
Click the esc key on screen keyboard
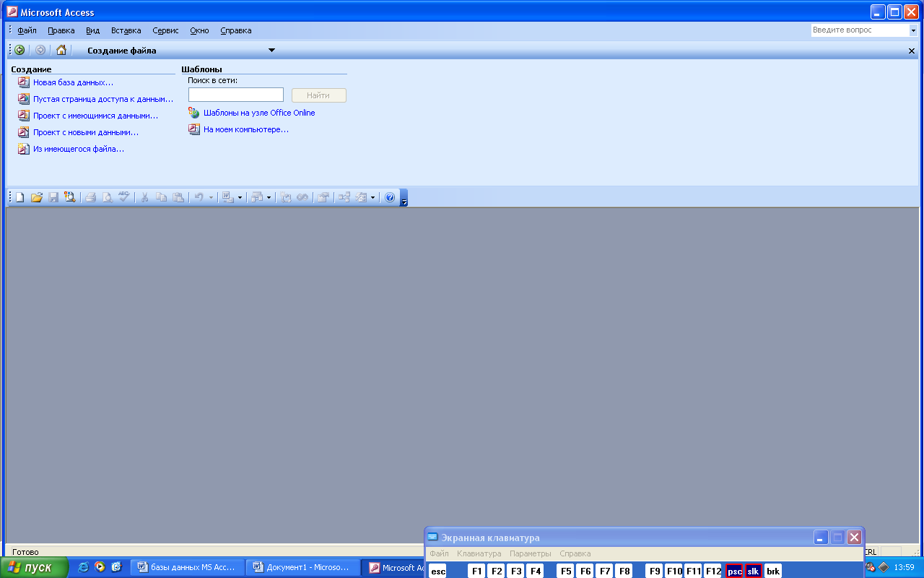(438, 571)
